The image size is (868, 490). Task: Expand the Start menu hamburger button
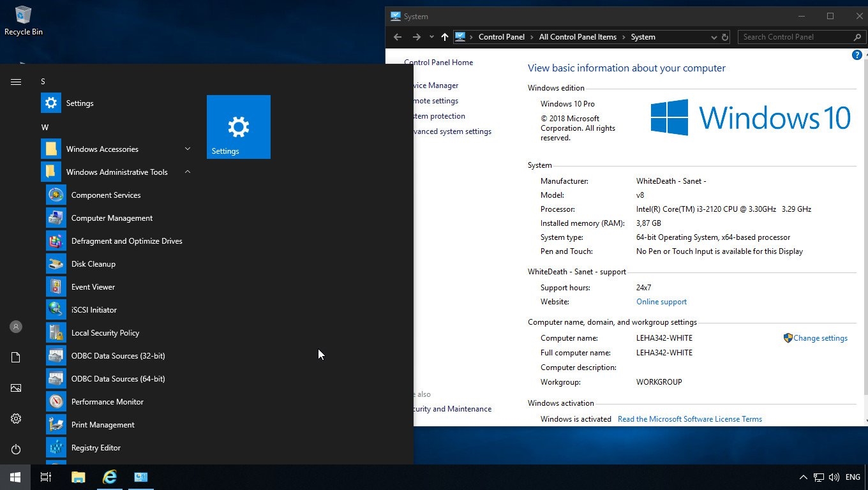(x=16, y=82)
